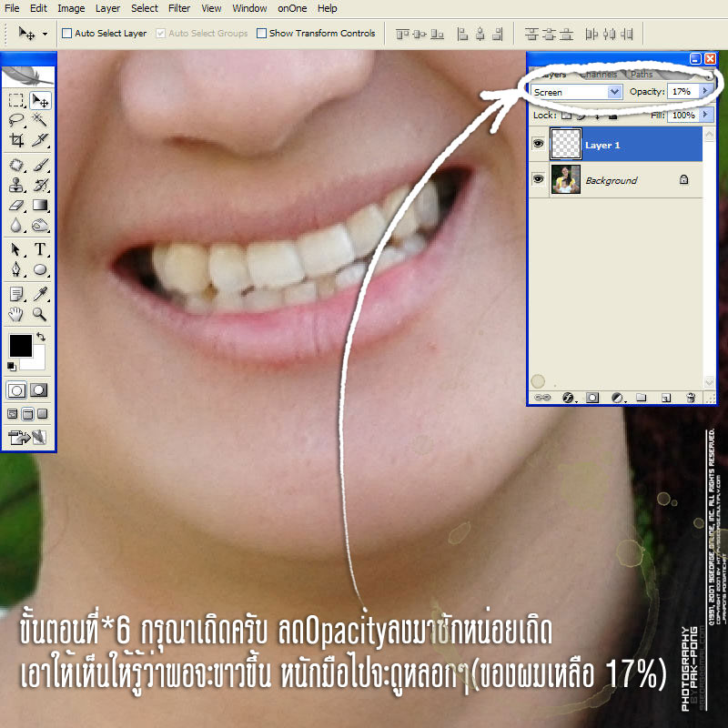Enable Show Transform Controls checkbox
The width and height of the screenshot is (728, 728).
pyautogui.click(x=261, y=33)
